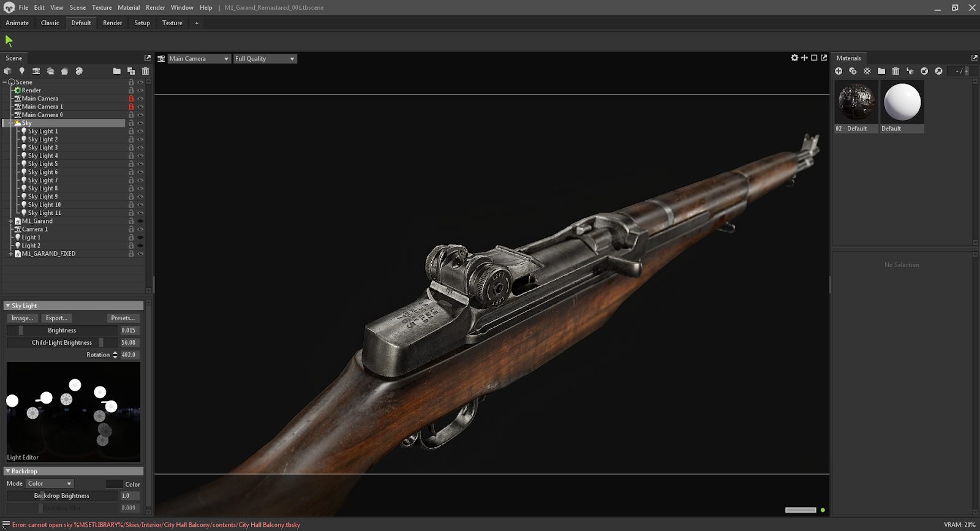Hide the M1_GARAND_FIXED object
The width and height of the screenshot is (980, 531).
140,254
